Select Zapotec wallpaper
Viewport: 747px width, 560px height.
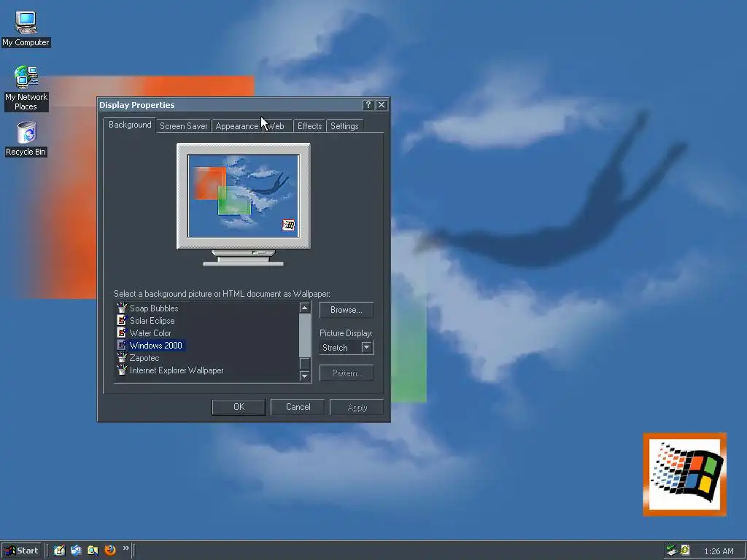144,357
